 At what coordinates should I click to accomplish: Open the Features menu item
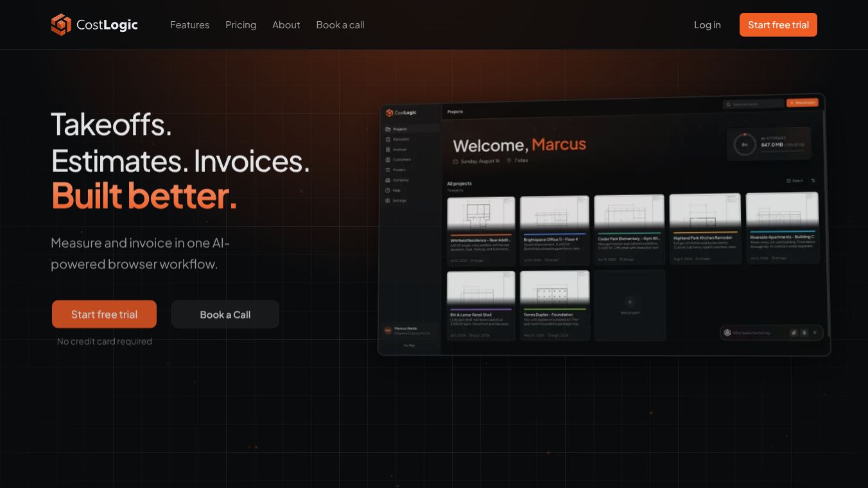pyautogui.click(x=189, y=25)
